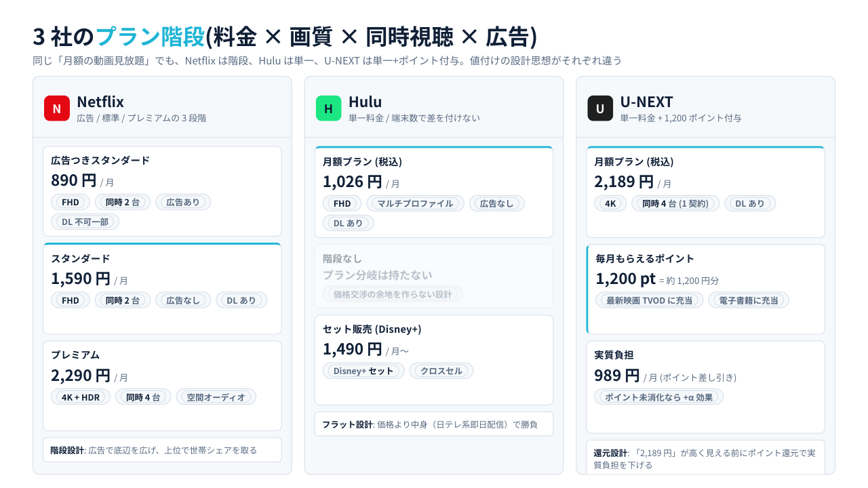
Task: Click the 最新映画 TVOD に充当 tag
Action: click(650, 300)
